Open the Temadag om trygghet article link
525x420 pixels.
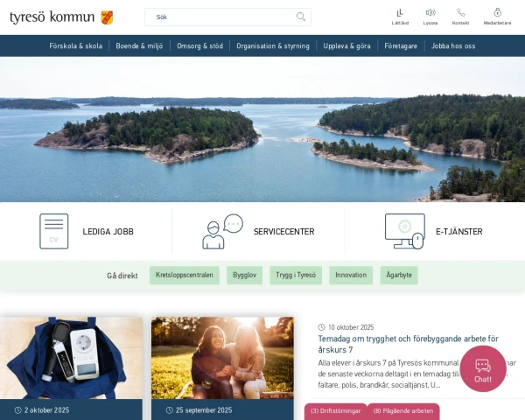pos(408,344)
